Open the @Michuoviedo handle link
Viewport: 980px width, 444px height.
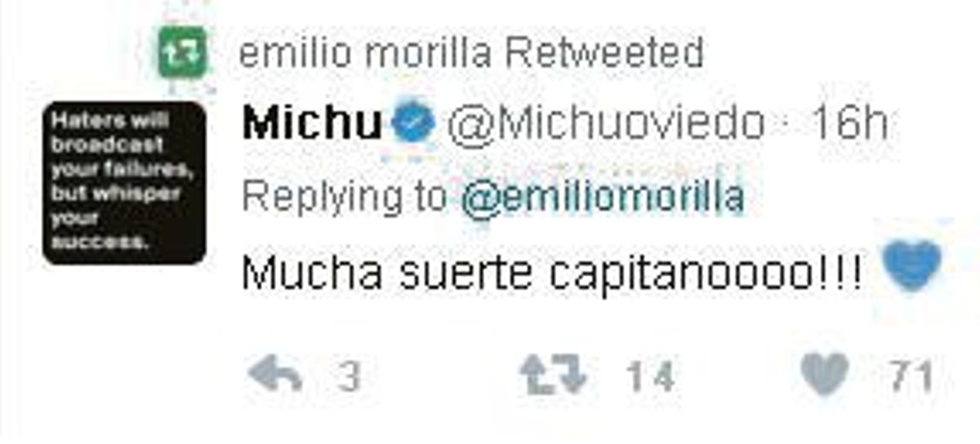pyautogui.click(x=607, y=125)
